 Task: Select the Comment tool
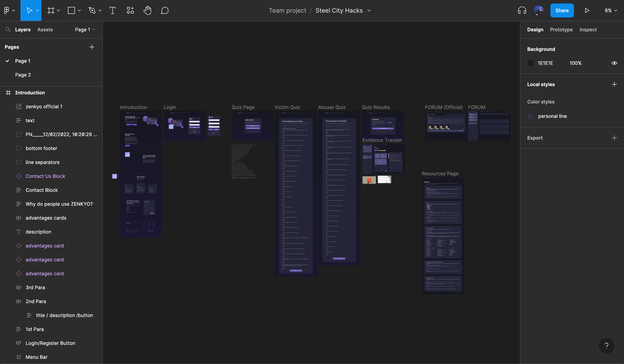click(165, 10)
